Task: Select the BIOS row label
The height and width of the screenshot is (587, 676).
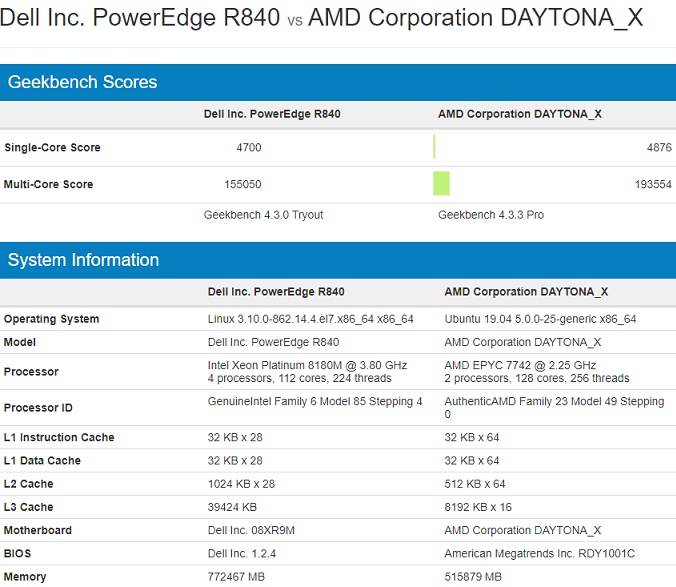Action: [17, 554]
